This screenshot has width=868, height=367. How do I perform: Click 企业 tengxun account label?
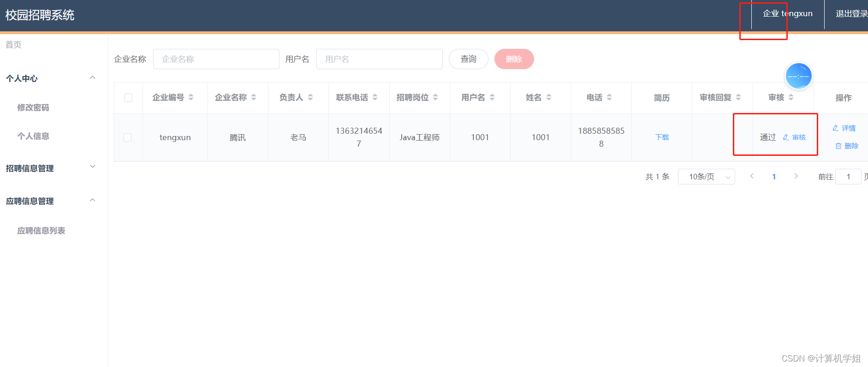(x=788, y=14)
